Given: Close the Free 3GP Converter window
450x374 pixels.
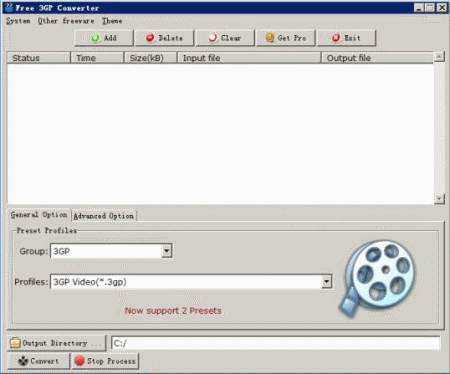Looking at the screenshot, I should tap(442, 8).
